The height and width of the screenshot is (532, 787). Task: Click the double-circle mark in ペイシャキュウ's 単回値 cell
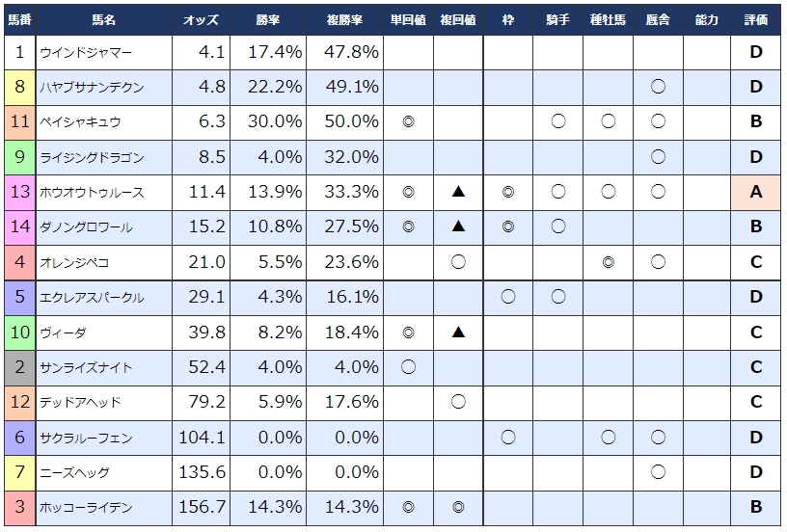click(408, 122)
